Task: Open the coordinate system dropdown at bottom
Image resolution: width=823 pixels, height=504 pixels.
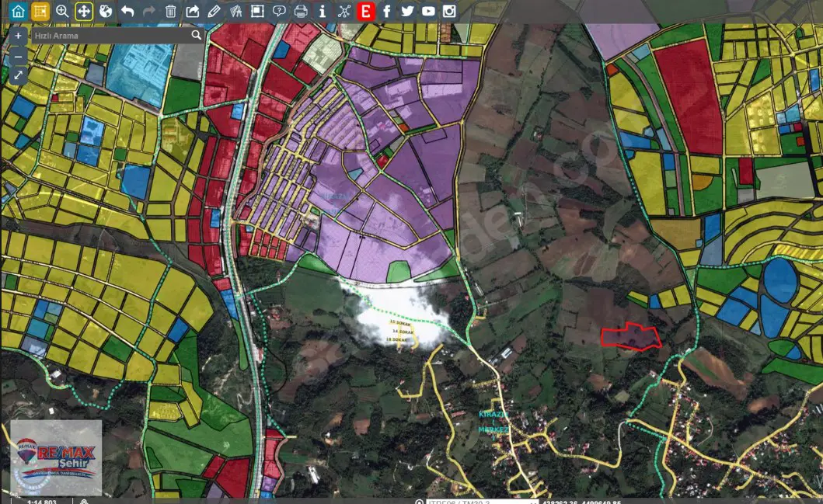Action: pyautogui.click(x=482, y=502)
